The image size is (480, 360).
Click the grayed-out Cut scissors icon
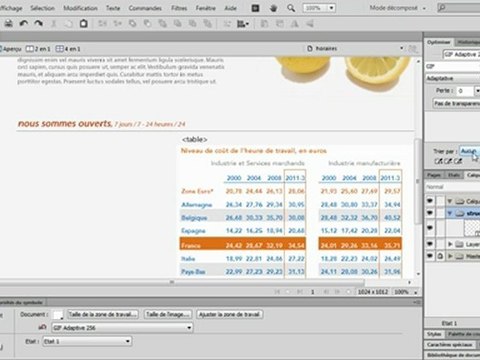[x=53, y=23]
